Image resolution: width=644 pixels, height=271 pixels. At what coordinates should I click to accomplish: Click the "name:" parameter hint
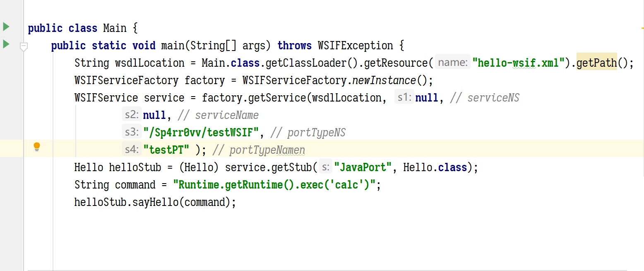click(453, 63)
